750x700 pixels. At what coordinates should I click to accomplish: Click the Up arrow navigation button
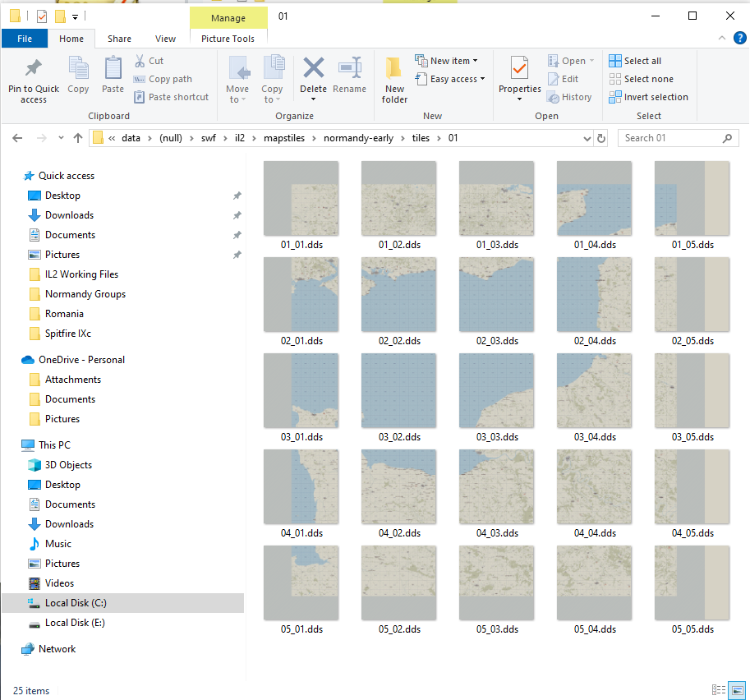78,138
